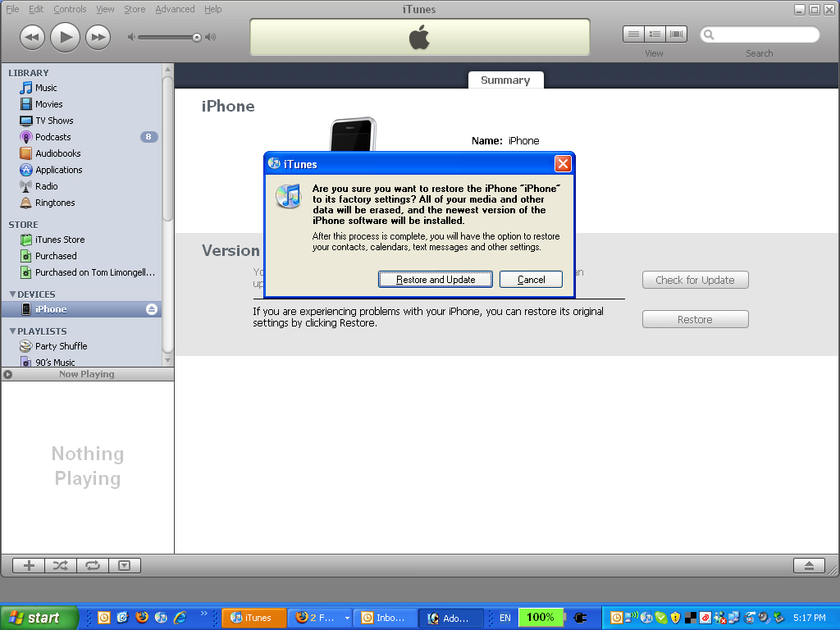Viewport: 840px width, 630px height.
Task: Open Radio in the sidebar
Action: (46, 186)
